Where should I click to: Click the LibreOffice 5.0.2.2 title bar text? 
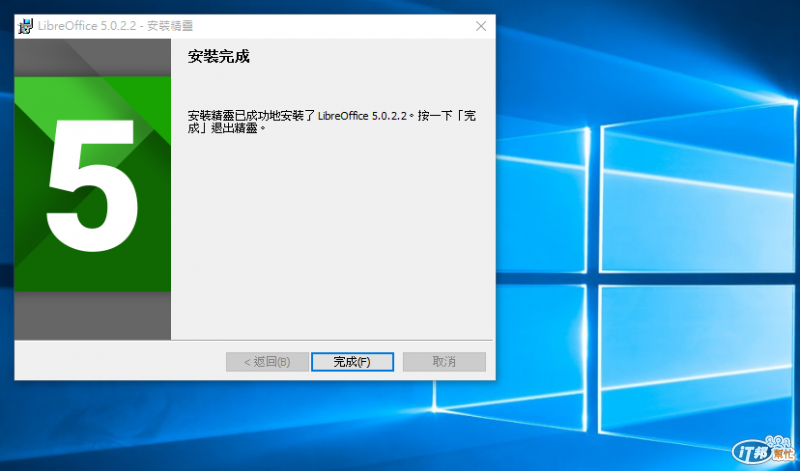[115, 26]
